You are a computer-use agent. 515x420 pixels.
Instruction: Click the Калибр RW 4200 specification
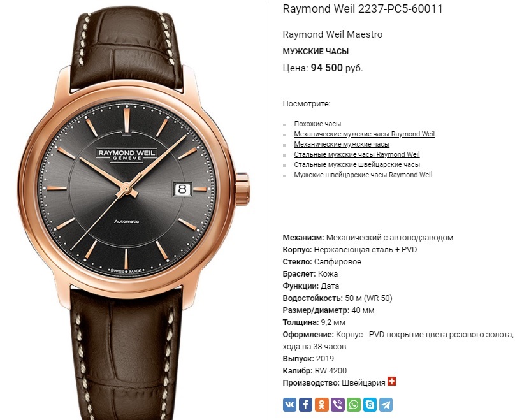click(x=315, y=371)
